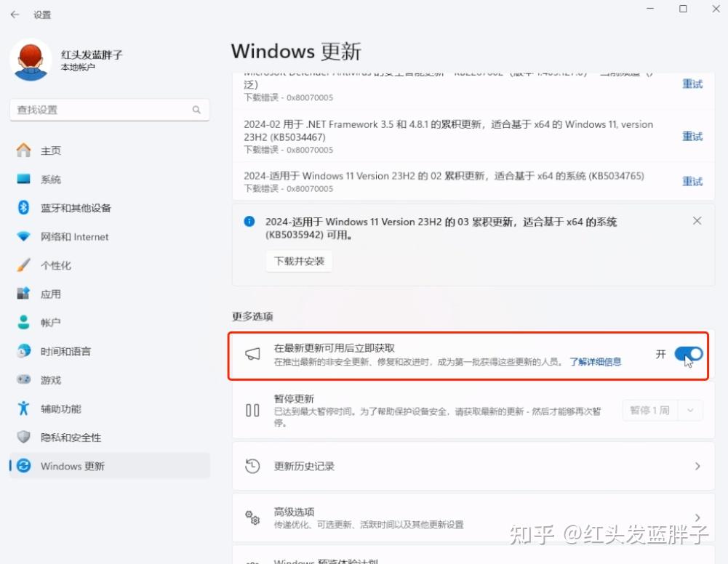Select the Bluetooth icon for 蓝牙和其他设备
Viewport: 728px width, 564px height.
click(23, 207)
